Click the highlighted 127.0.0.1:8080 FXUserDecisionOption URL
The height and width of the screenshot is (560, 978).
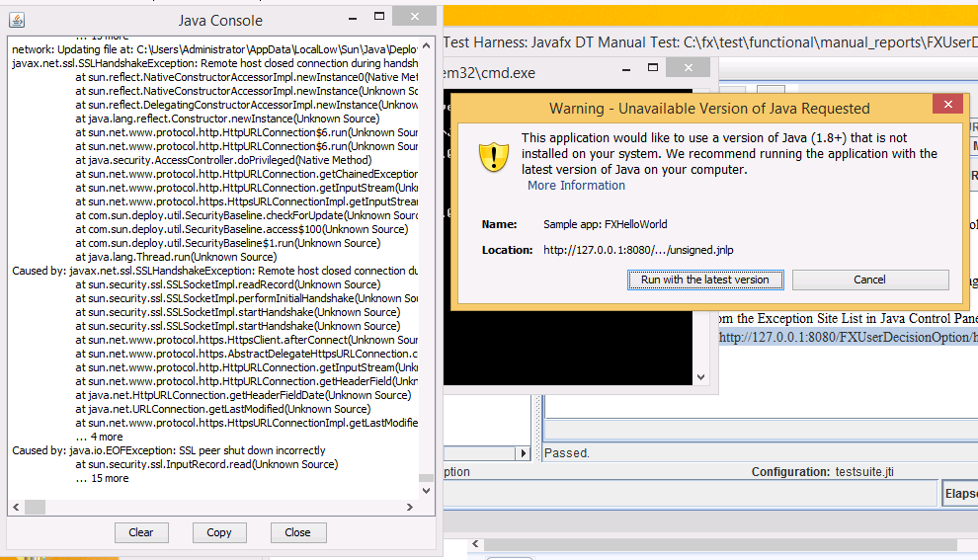[847, 338]
